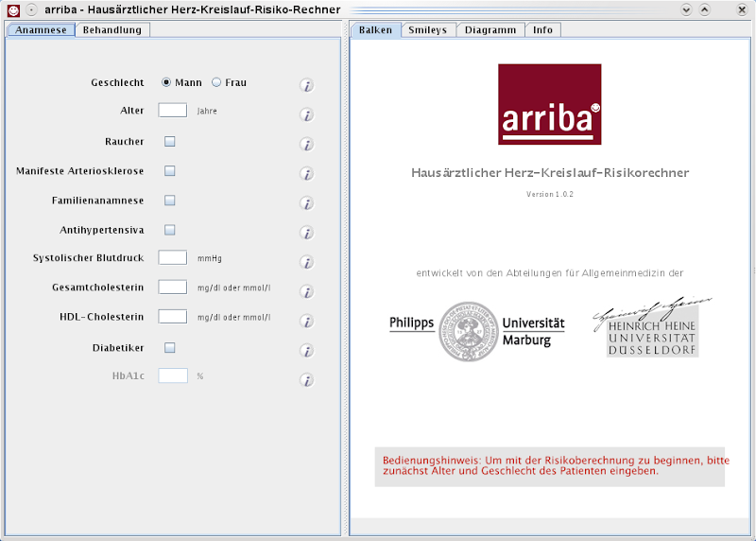The width and height of the screenshot is (756, 541).
Task: Click Philipps Universität Marburg seal logo
Action: coord(468,332)
